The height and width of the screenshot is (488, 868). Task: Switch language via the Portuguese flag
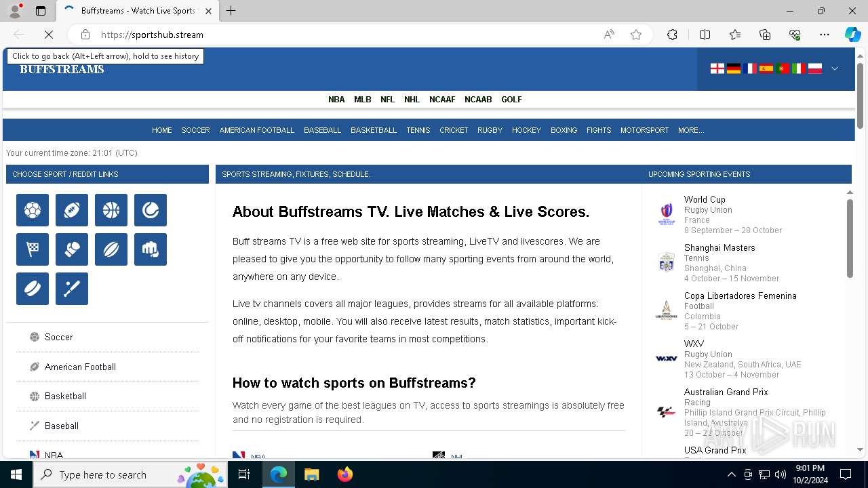[x=783, y=68]
